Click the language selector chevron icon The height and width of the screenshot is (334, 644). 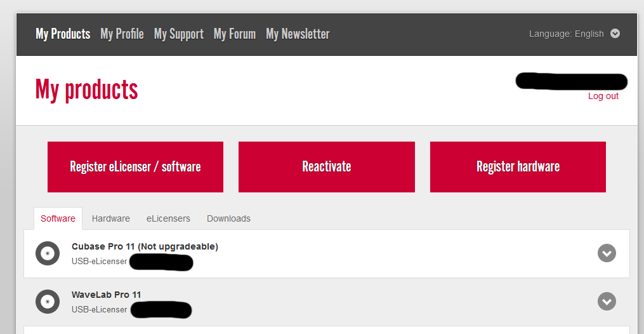pyautogui.click(x=615, y=33)
